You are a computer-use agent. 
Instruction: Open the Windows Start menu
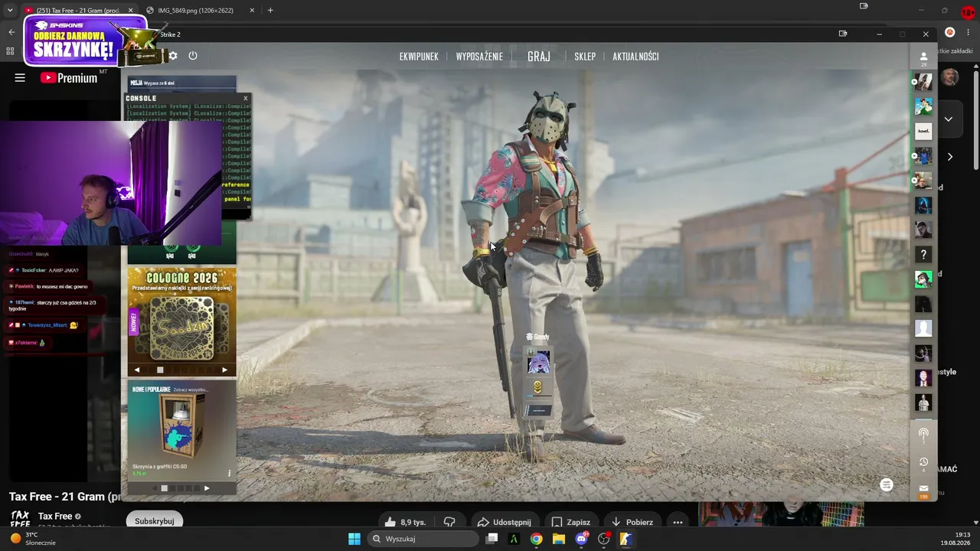(354, 539)
